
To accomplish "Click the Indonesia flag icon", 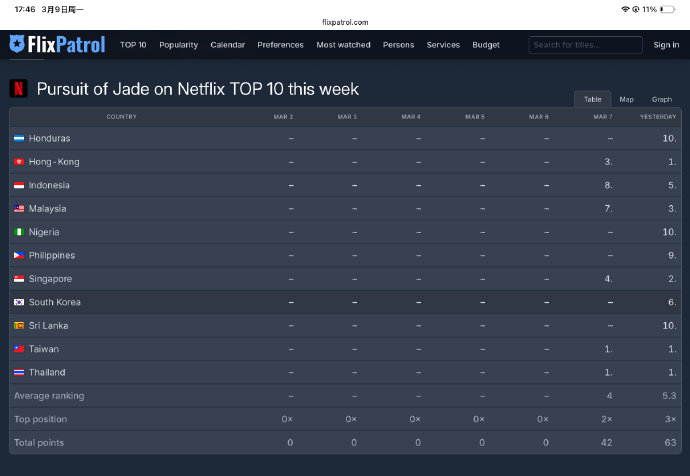I will point(19,185).
